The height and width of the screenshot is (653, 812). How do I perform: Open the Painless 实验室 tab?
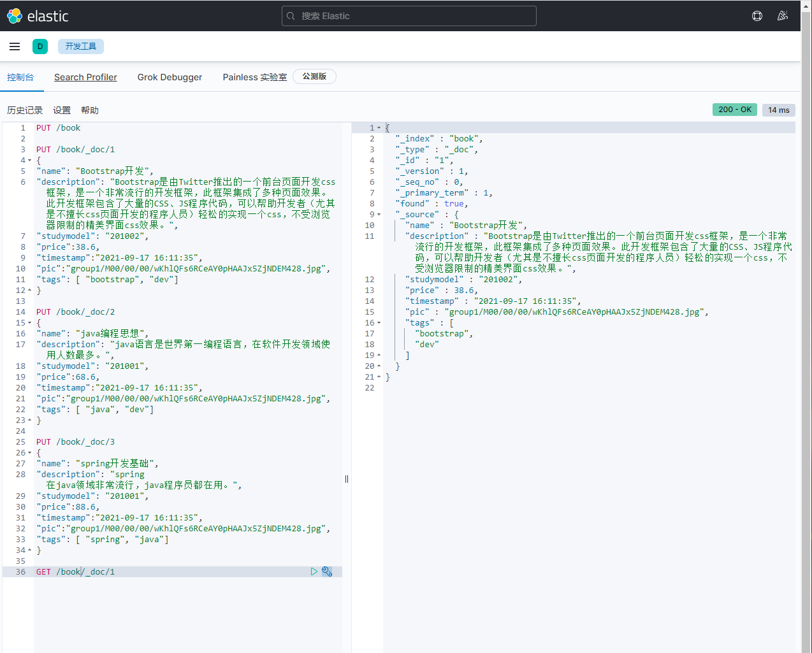(254, 77)
